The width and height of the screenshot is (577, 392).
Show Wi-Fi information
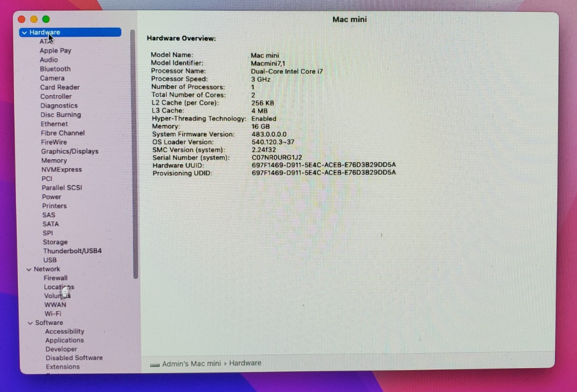[52, 314]
